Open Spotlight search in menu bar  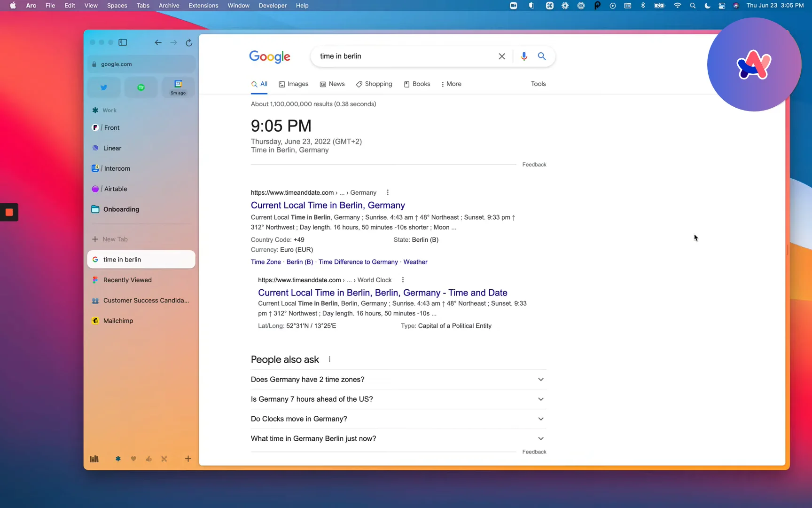coord(693,6)
